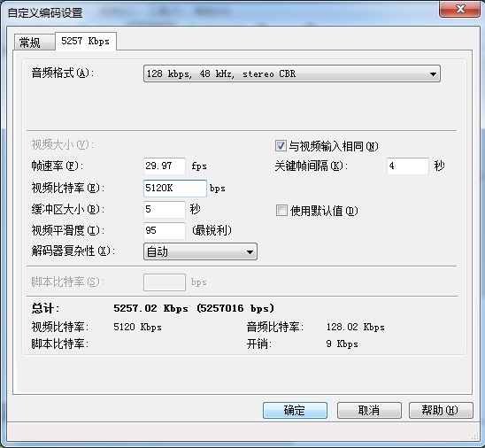Enable the 使用默认值 checkbox
Screen dimensions: 485x448
[x=281, y=211]
